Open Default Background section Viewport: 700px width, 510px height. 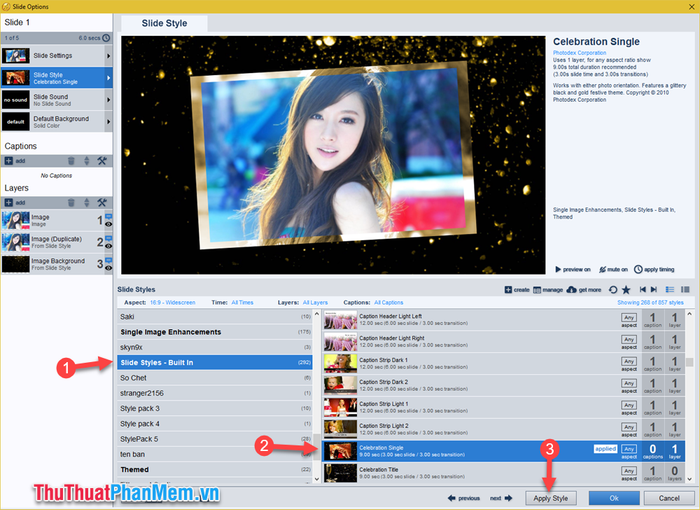pos(53,121)
